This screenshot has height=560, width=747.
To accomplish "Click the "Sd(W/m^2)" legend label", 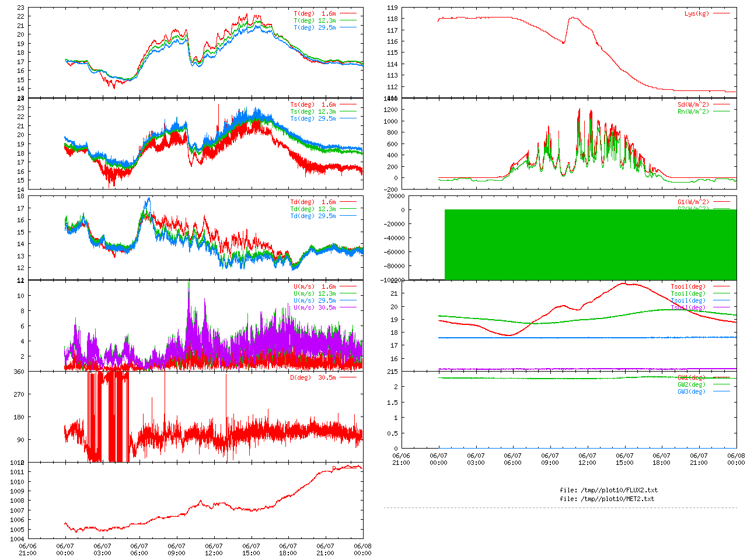I will 693,105.
